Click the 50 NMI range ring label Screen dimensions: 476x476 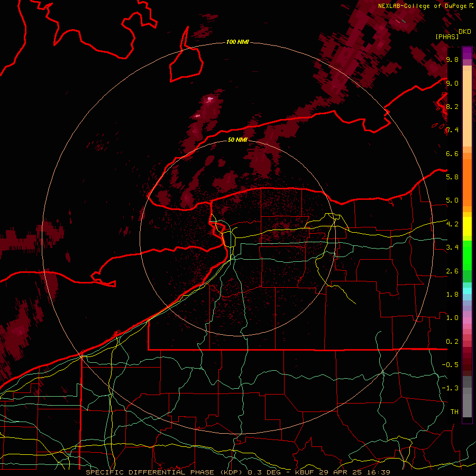[237, 140]
